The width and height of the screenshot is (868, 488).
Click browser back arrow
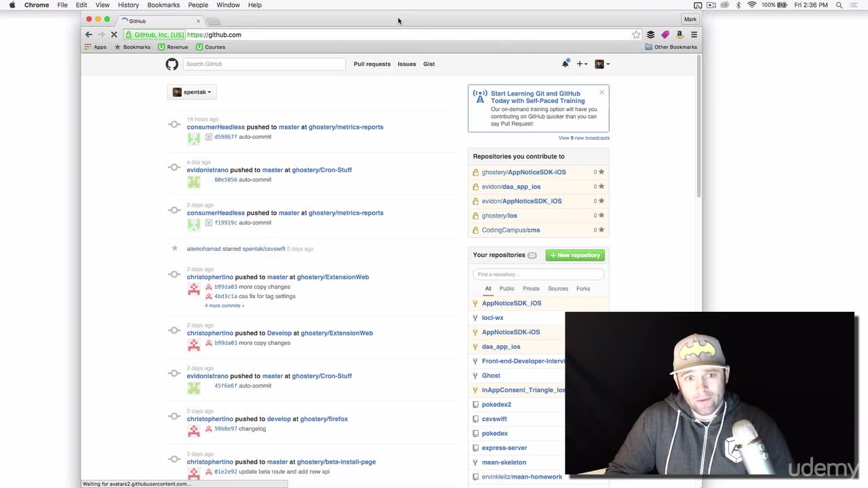coord(89,35)
